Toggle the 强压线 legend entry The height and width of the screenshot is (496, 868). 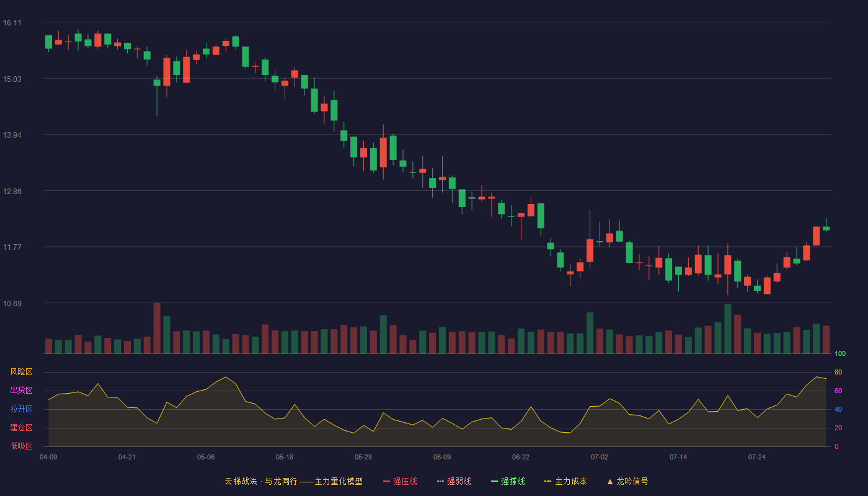400,481
